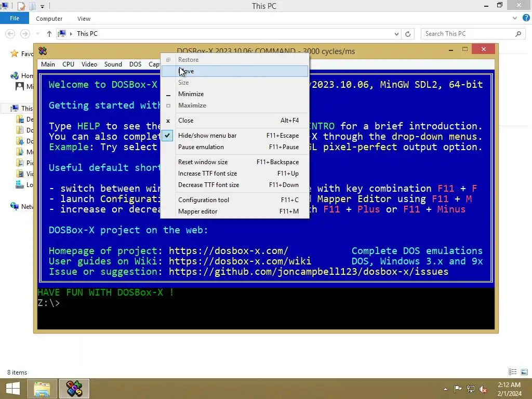The height and width of the screenshot is (399, 532).
Task: Open DOSBox-X from the taskbar
Action: pyautogui.click(x=74, y=389)
